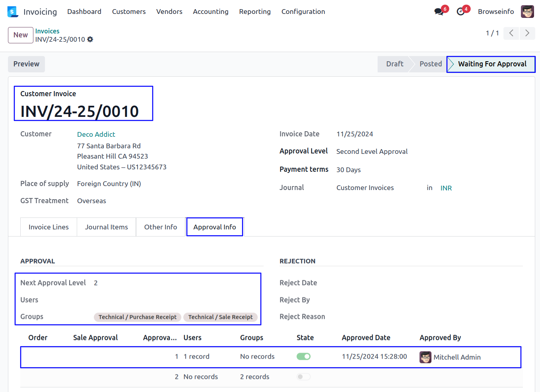This screenshot has height=392, width=540.
Task: Expand the Configuration menu
Action: (303, 12)
